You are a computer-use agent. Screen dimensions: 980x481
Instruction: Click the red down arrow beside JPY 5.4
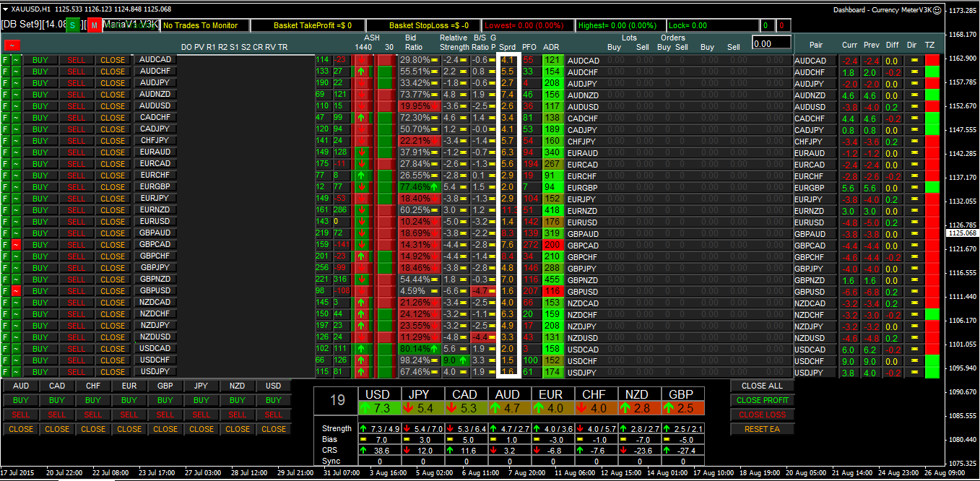409,408
